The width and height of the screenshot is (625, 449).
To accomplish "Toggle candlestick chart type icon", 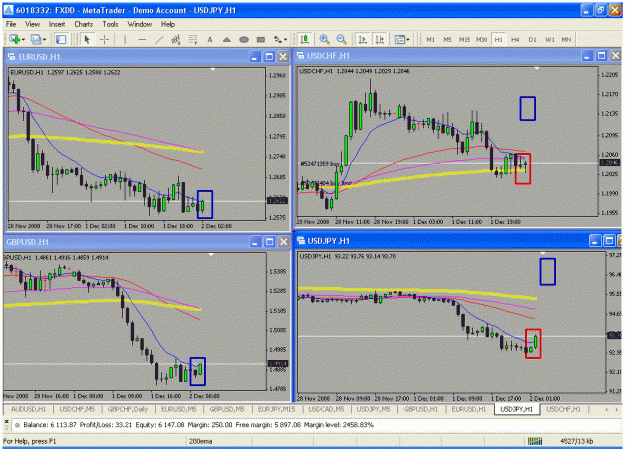I will coord(305,39).
